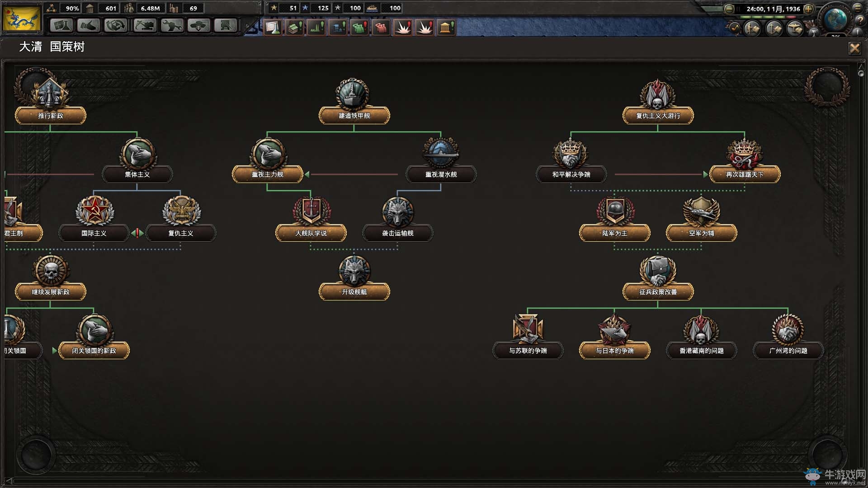Toggle pause on the date 24:00, 11月, 1936
Viewport: 868px width, 488px height.
(773, 9)
